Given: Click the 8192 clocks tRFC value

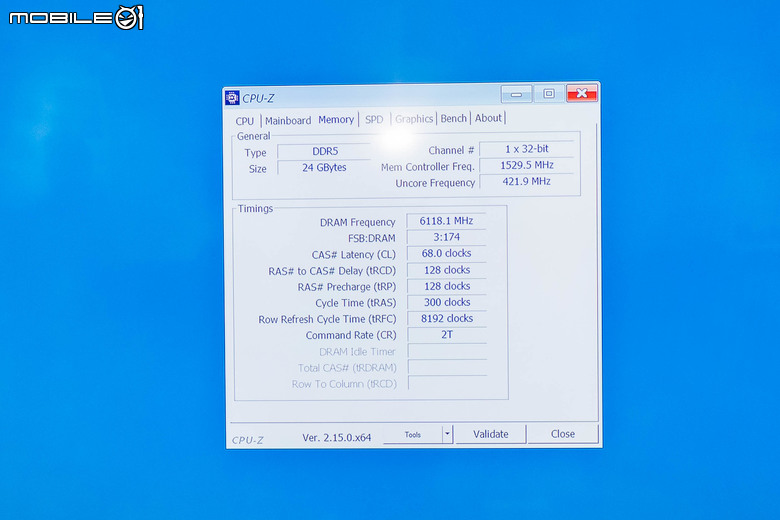Looking at the screenshot, I should [446, 318].
